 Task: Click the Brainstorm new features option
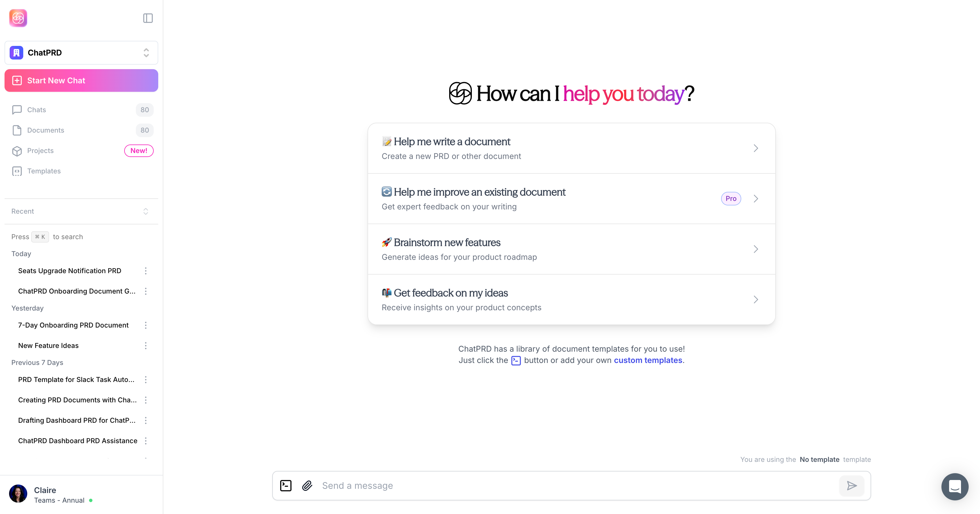572,248
